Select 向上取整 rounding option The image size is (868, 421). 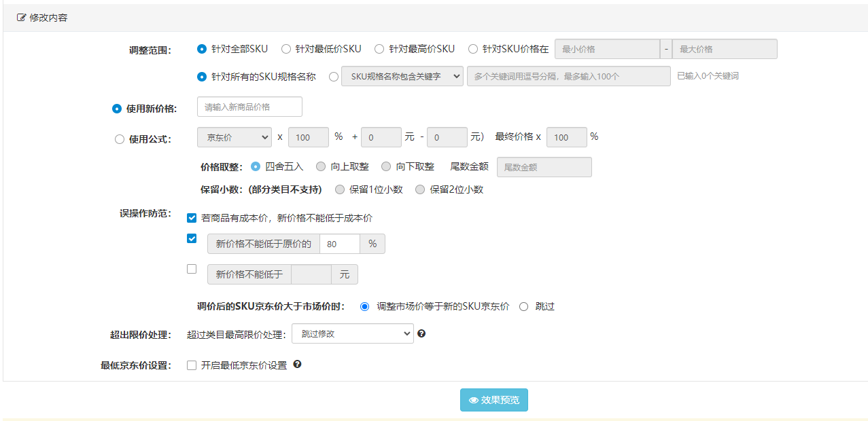pyautogui.click(x=321, y=166)
